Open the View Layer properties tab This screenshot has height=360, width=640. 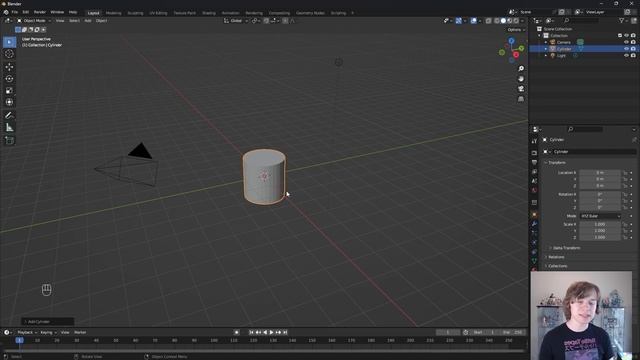(534, 172)
